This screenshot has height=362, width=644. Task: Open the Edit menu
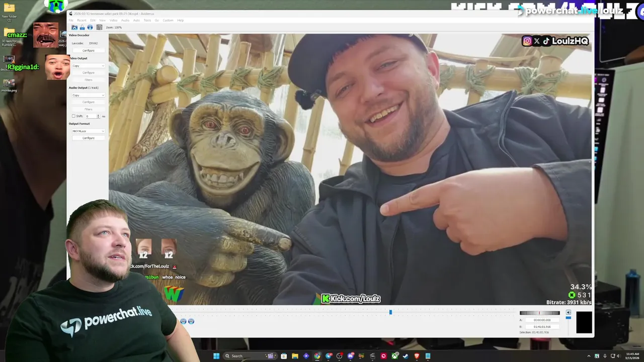93,20
